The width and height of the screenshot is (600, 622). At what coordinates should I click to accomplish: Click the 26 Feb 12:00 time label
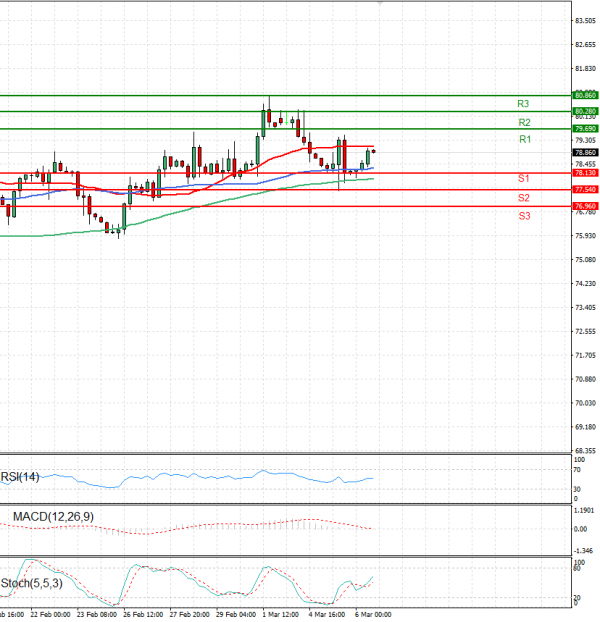pyautogui.click(x=143, y=614)
